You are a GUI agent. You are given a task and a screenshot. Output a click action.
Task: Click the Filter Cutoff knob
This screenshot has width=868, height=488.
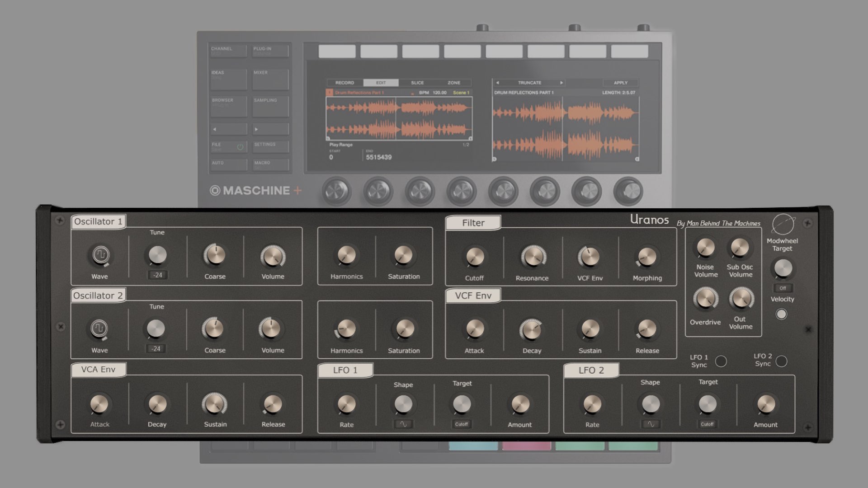(x=474, y=257)
